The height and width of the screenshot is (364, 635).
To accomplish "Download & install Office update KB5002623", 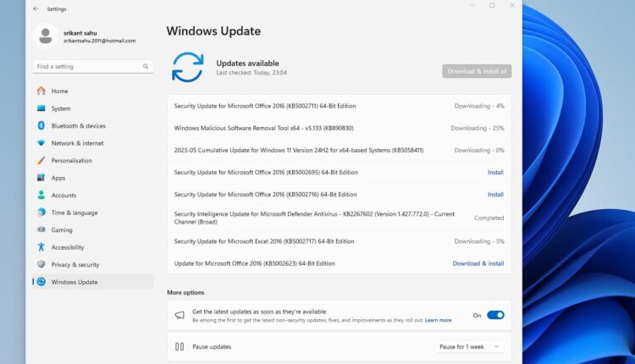I will (478, 263).
